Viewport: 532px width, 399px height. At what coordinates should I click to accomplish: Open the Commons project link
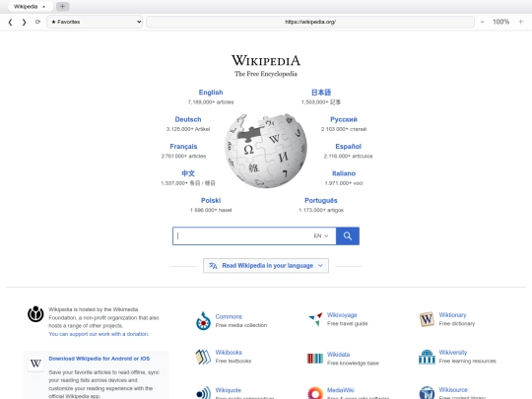tap(229, 316)
